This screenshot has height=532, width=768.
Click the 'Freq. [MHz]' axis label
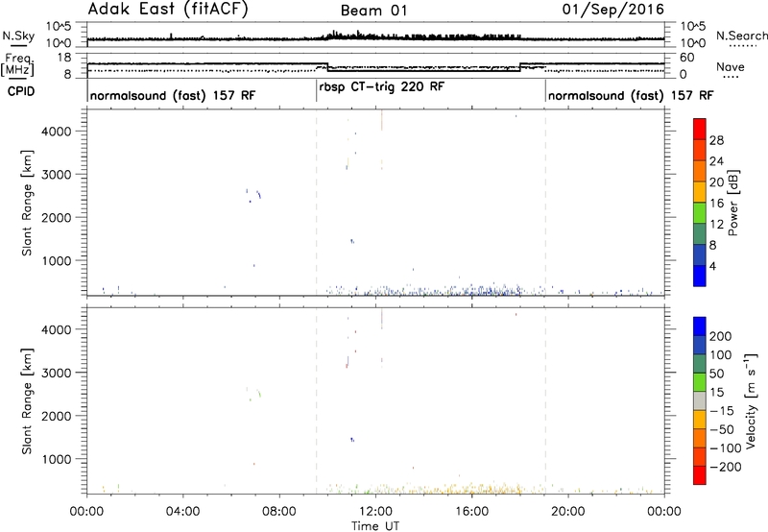[17, 64]
